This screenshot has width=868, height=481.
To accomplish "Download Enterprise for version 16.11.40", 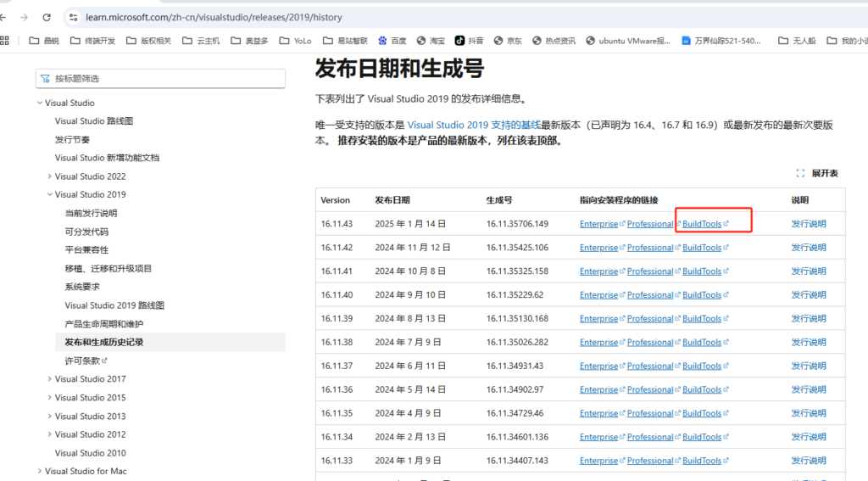I will [598, 295].
